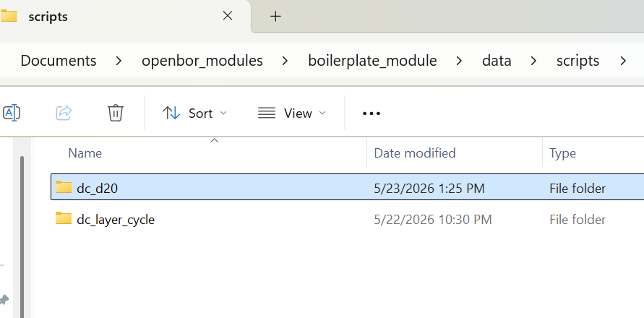Screen dimensions: 644x318
Task: Expand chevron after data in breadcrumb
Action: point(533,61)
